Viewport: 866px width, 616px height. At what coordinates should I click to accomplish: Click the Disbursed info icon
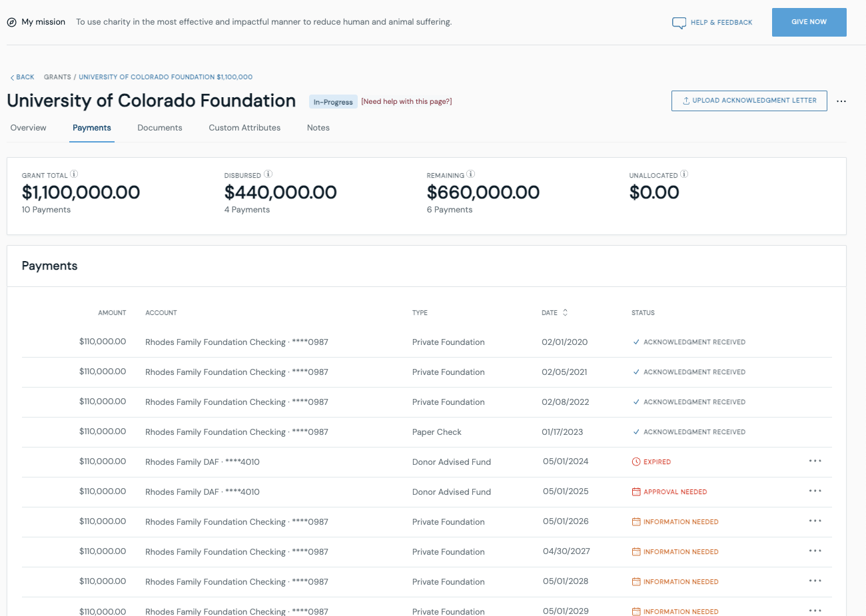(268, 174)
